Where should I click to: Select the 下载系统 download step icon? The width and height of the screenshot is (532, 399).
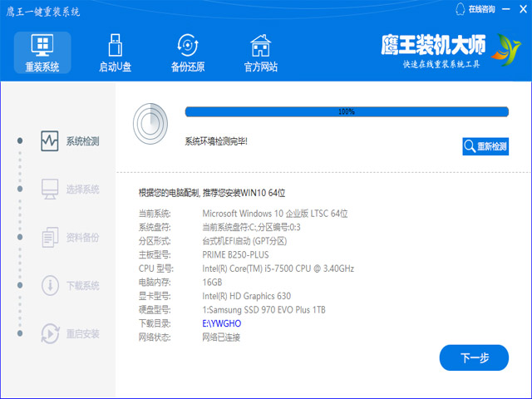pyautogui.click(x=50, y=285)
